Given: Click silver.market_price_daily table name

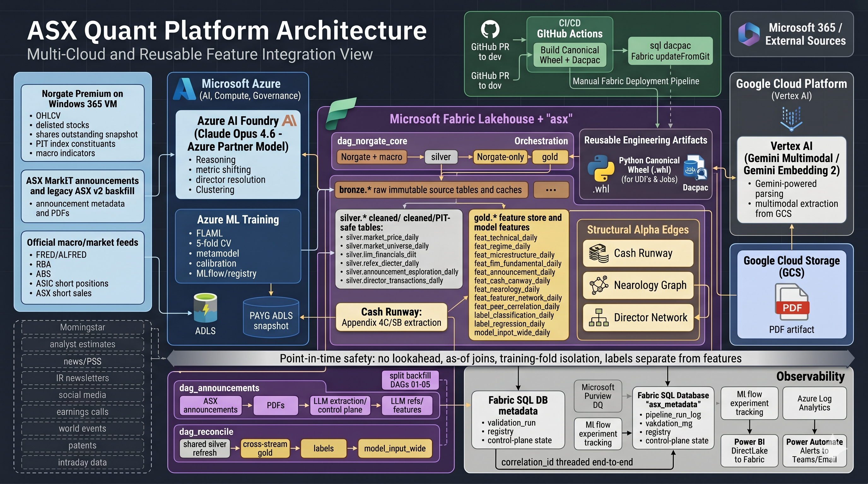Looking at the screenshot, I should (x=382, y=237).
